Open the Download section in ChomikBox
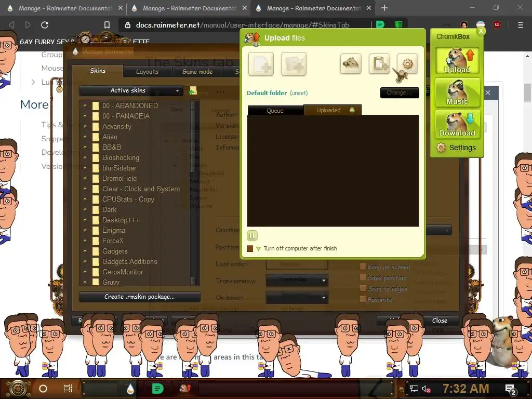Viewport: 532px width, 399px height. pos(457,124)
